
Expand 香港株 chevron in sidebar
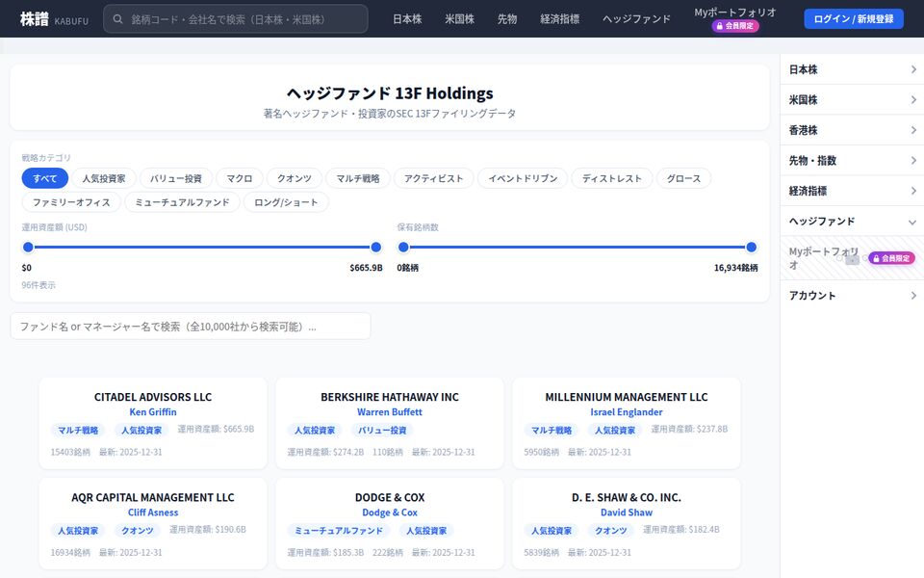point(912,130)
